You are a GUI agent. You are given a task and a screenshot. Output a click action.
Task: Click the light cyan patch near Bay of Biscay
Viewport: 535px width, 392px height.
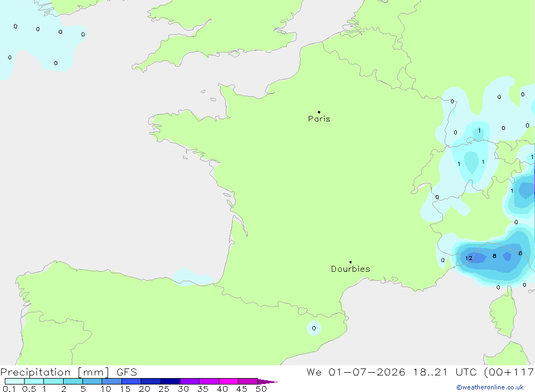point(193,276)
